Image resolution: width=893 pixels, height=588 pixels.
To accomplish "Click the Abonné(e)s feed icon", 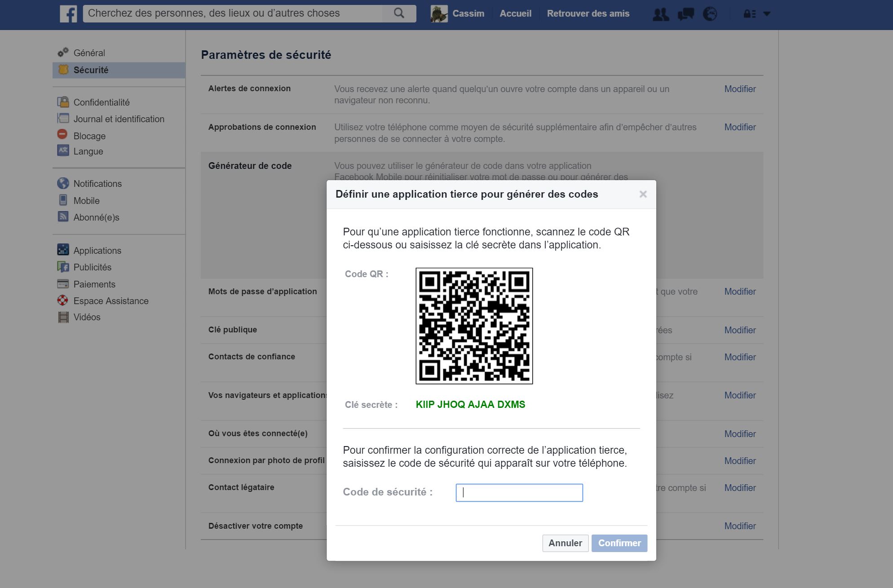I will [63, 217].
